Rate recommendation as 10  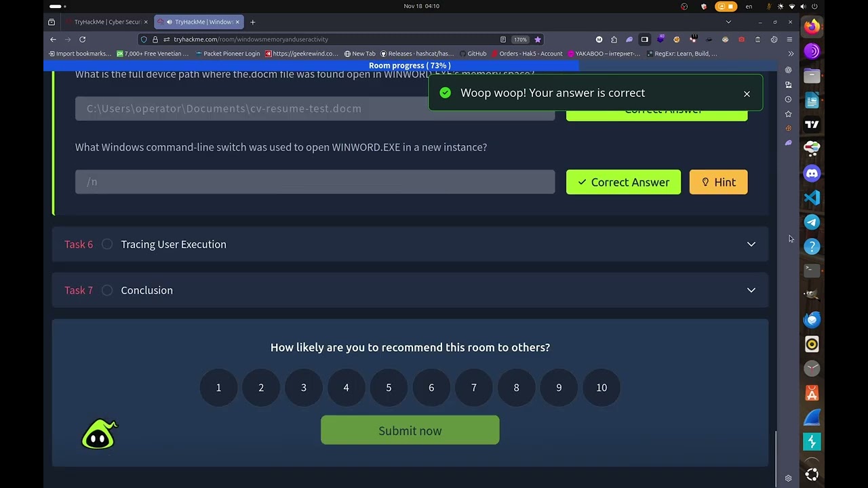point(601,388)
